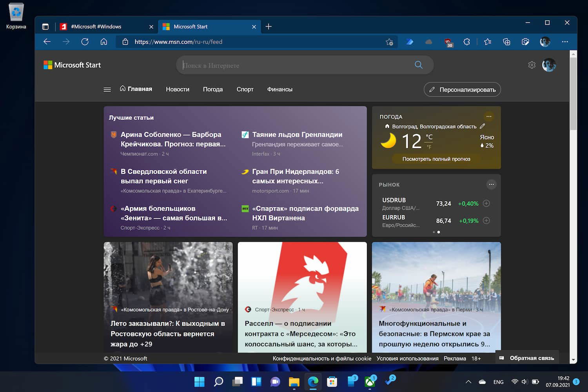Open the MSN account avatar on page
The height and width of the screenshot is (392, 588).
click(549, 65)
